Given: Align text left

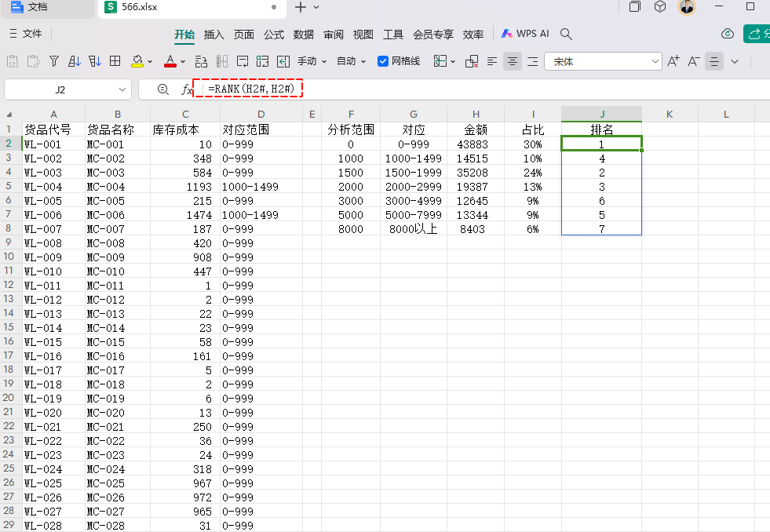Looking at the screenshot, I should tap(492, 61).
